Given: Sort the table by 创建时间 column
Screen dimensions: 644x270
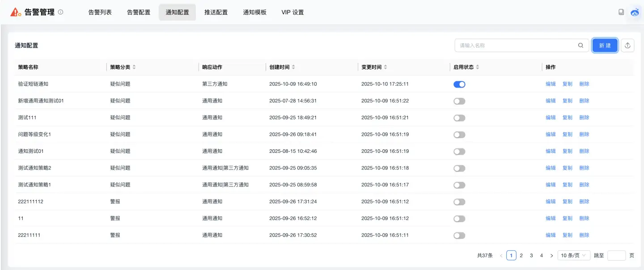Looking at the screenshot, I should [x=294, y=67].
